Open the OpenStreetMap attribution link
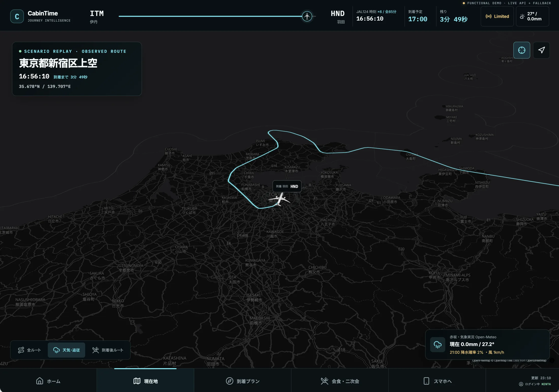559x392 pixels. (x=536, y=361)
